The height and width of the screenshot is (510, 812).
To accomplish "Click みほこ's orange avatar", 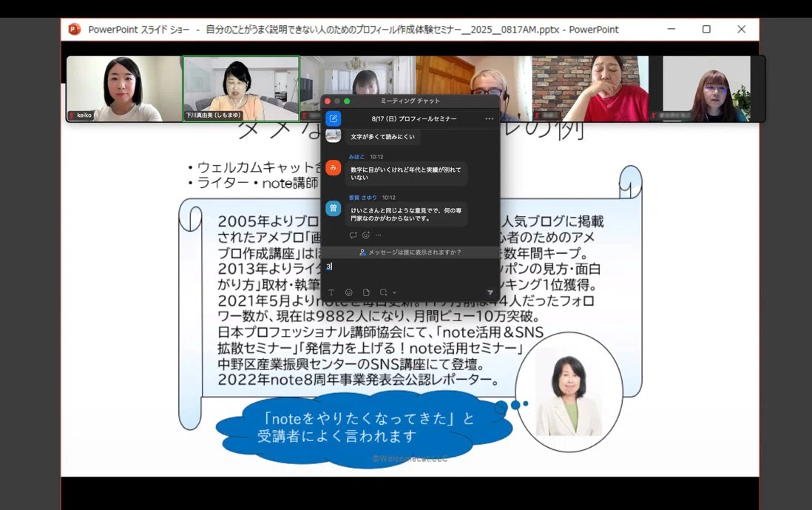I will [333, 167].
